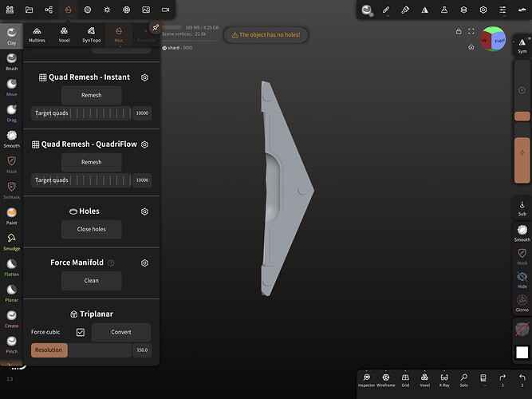This screenshot has width=532, height=399.
Task: Pick the white color swatch
Action: point(522,353)
